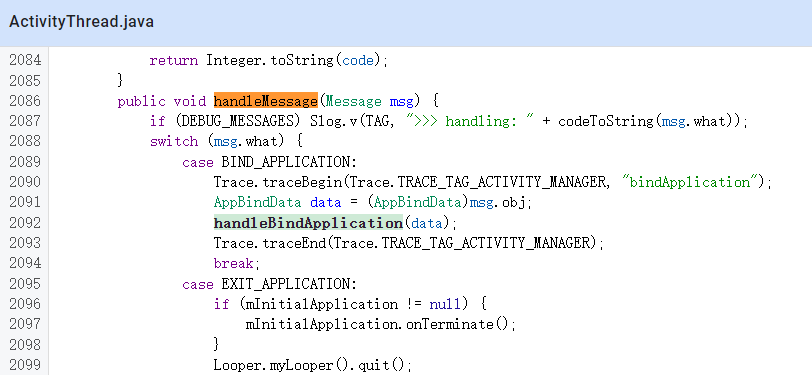
Task: Select line number 2092
Action: pyautogui.click(x=25, y=223)
